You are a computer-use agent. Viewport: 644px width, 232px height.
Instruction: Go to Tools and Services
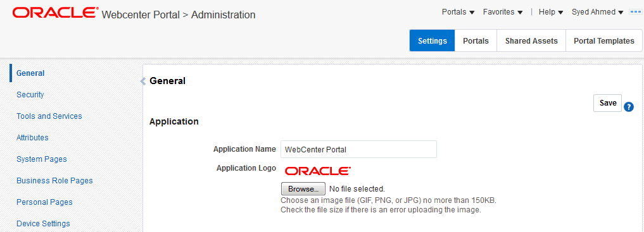tap(49, 116)
